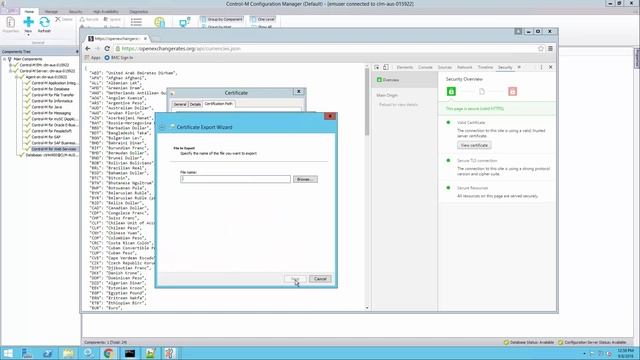Open the DevTools three-dot menu
Screen dimensions: 640x360
point(541,67)
